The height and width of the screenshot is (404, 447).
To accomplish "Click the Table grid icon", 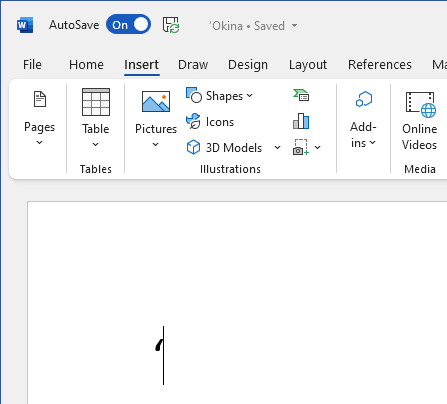I will [96, 102].
